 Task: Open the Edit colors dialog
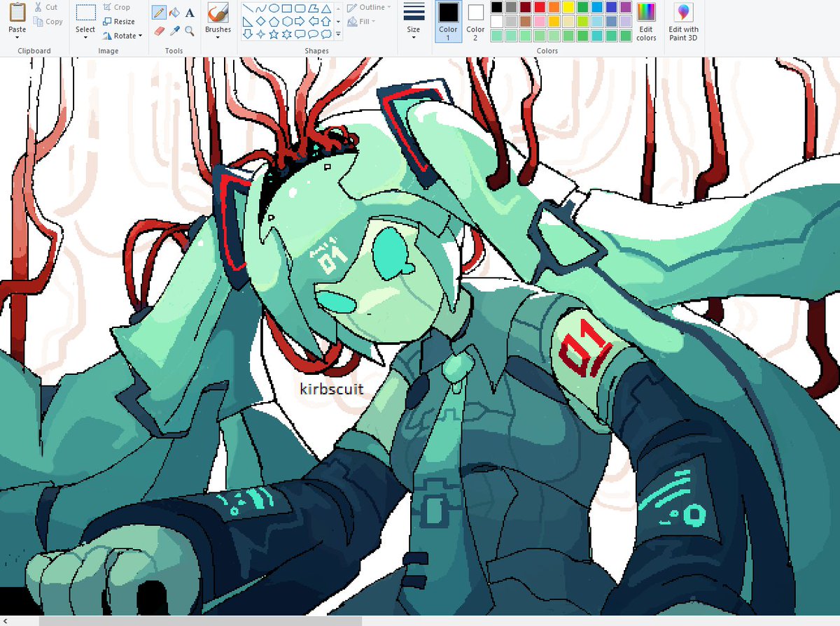pyautogui.click(x=646, y=21)
